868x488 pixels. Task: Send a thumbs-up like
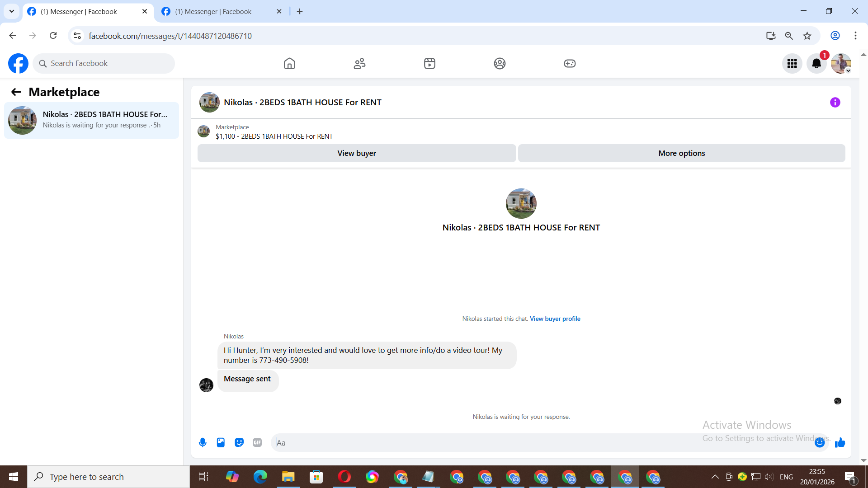tap(840, 442)
